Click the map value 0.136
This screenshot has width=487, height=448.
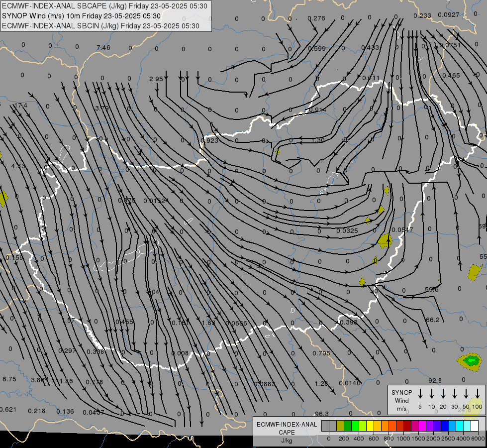click(x=65, y=412)
